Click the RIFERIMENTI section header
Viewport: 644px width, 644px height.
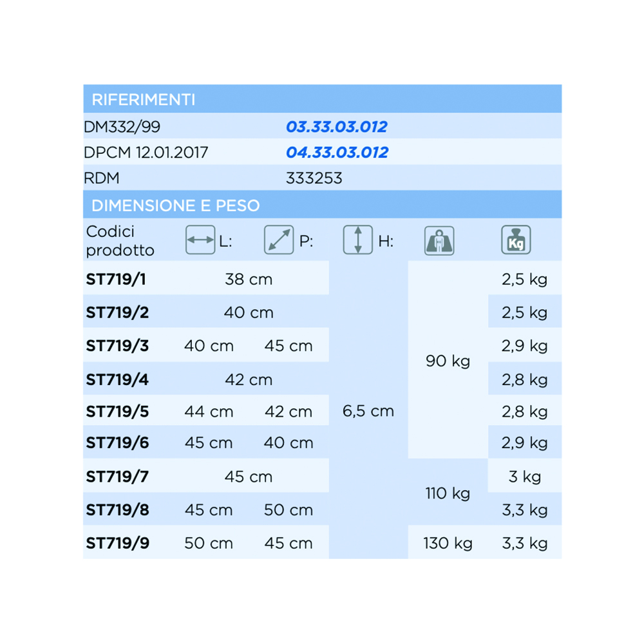point(144,100)
